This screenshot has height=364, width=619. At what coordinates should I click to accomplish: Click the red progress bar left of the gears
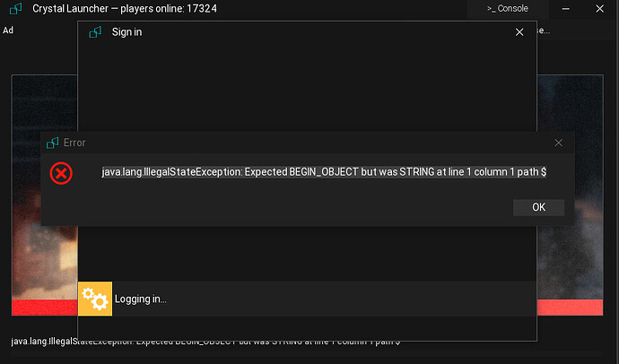45,308
